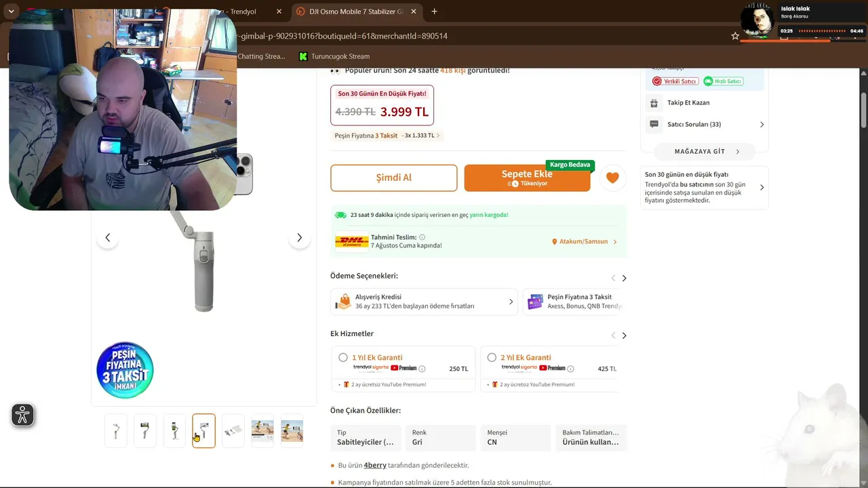The width and height of the screenshot is (868, 488).
Task: Select the fourth highlighted product thumbnail
Action: point(204,431)
